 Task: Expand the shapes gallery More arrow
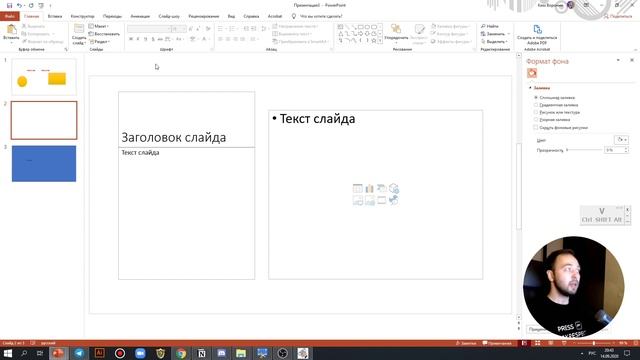[x=380, y=41]
